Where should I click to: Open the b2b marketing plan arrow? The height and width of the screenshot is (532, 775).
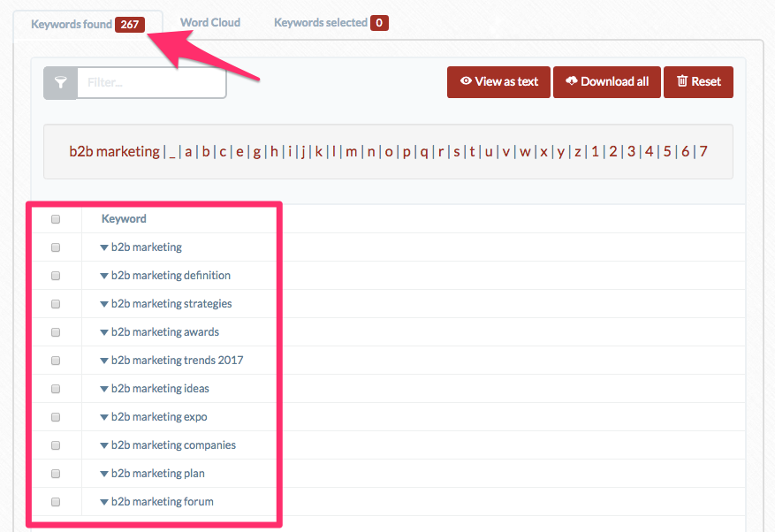pos(103,474)
